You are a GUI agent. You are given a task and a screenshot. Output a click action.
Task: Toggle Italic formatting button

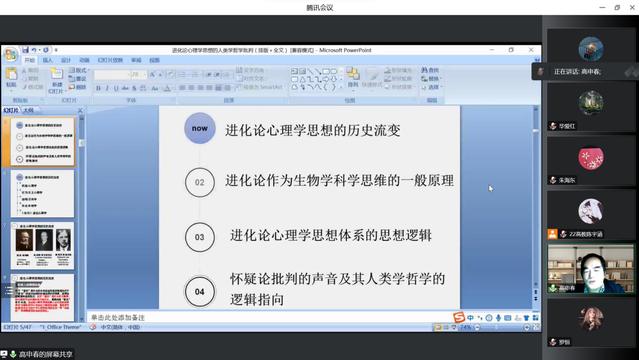(107, 88)
